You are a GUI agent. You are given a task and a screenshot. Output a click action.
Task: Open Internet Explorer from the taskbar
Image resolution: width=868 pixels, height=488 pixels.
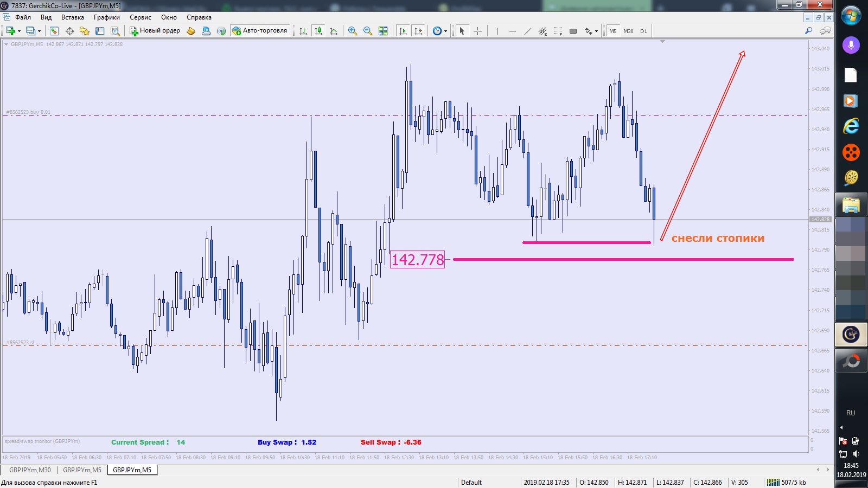click(x=851, y=126)
